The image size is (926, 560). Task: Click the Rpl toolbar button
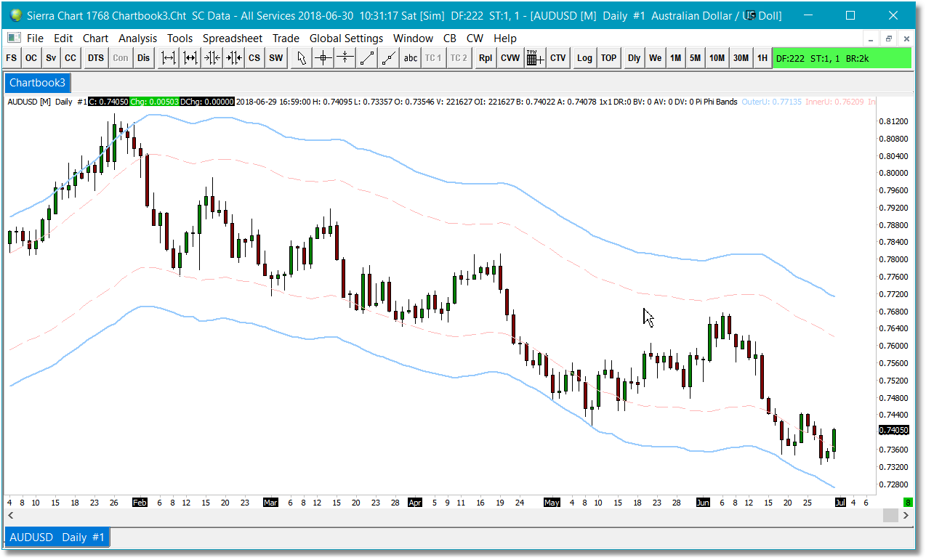(485, 58)
